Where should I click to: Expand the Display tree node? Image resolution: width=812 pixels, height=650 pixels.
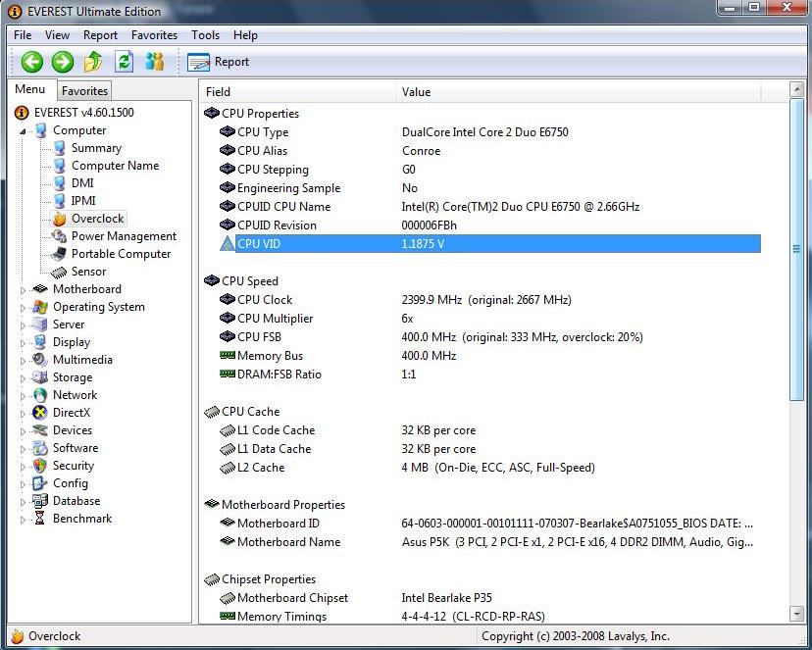click(x=23, y=342)
